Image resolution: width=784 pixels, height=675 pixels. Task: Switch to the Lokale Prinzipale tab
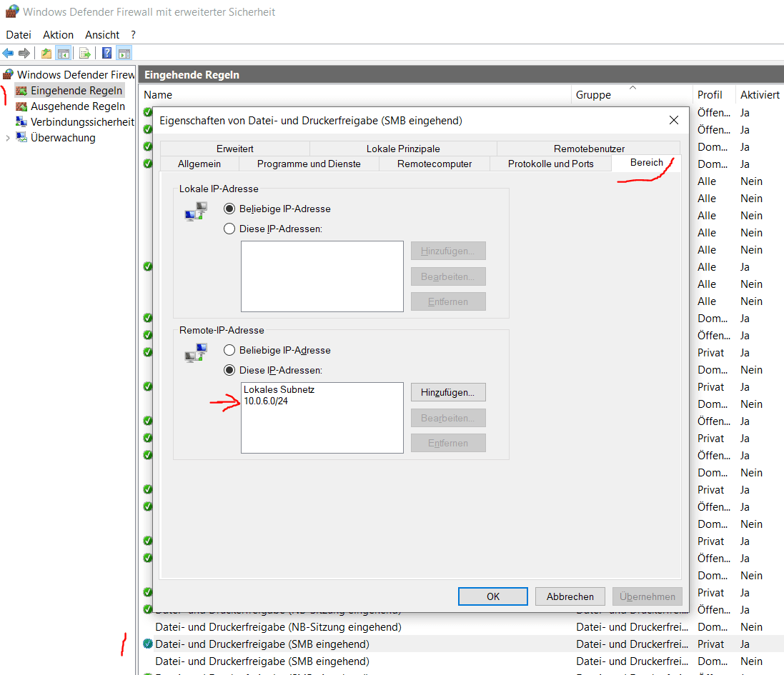click(x=403, y=149)
